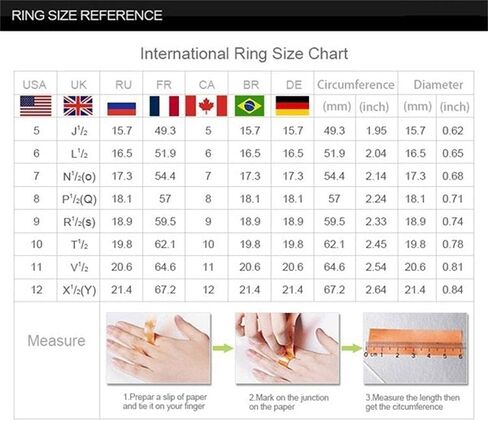The width and height of the screenshot is (488, 421).
Task: Click the USA flag icon
Action: [36, 106]
